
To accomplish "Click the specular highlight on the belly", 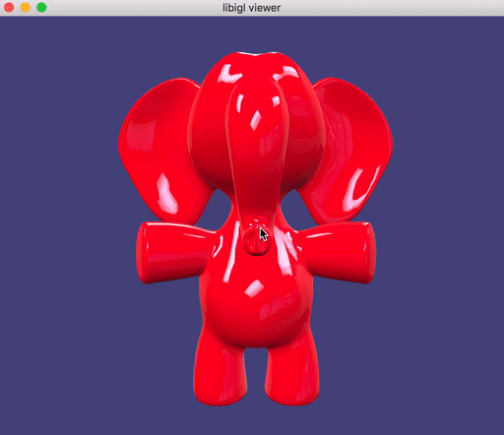I will [254, 288].
